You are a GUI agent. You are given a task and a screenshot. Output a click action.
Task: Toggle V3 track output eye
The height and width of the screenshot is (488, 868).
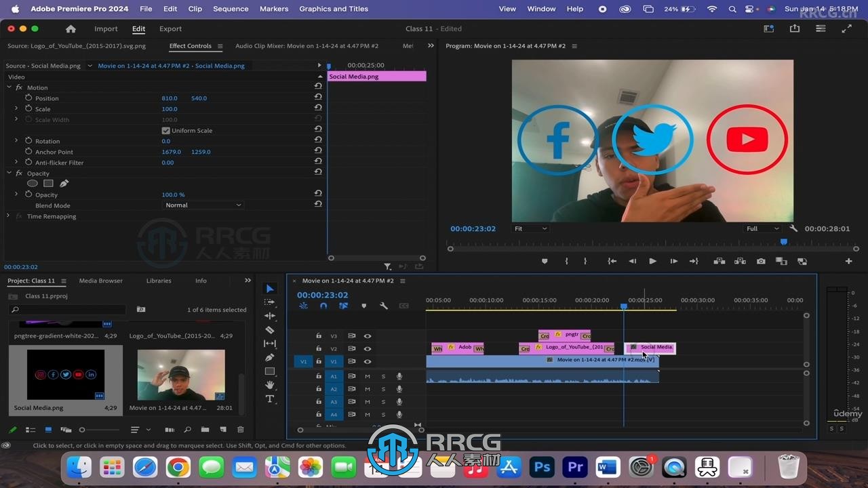click(368, 336)
